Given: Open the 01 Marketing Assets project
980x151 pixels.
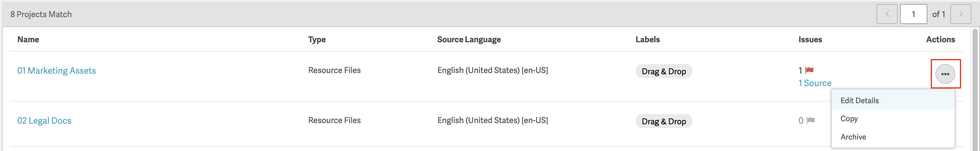Looking at the screenshot, I should [56, 71].
